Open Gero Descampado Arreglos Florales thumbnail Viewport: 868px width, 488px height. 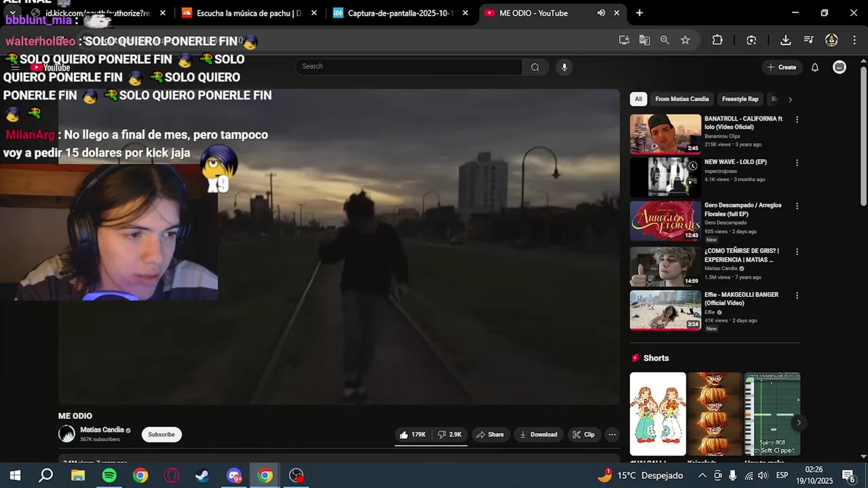665,221
